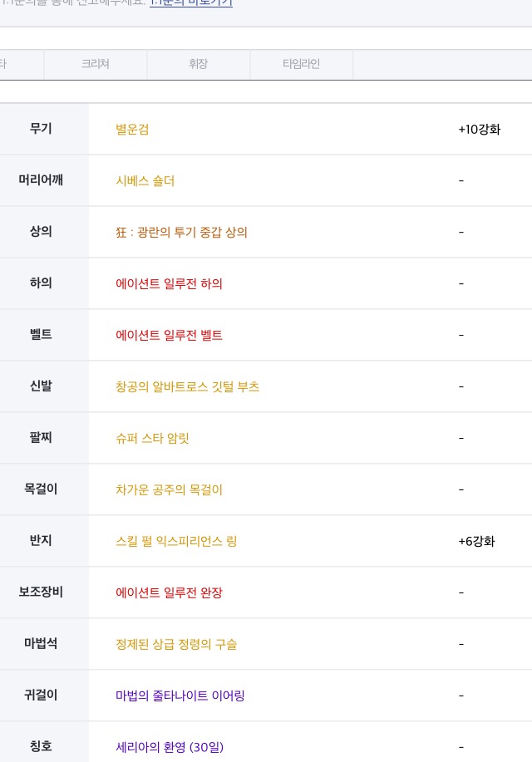
Task: Select 에이션트 일루전 벨트 item
Action: pos(169,336)
